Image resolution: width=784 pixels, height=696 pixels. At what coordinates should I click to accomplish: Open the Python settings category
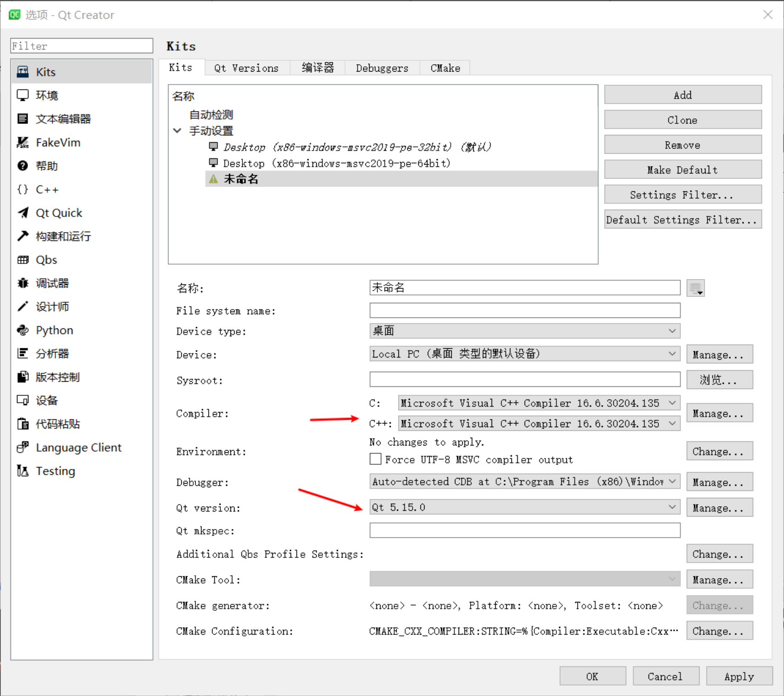pos(81,330)
